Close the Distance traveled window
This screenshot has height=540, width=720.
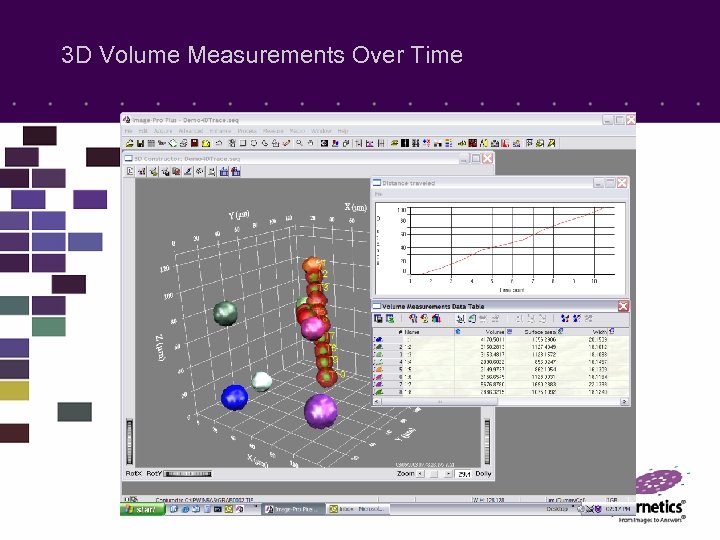tap(622, 183)
